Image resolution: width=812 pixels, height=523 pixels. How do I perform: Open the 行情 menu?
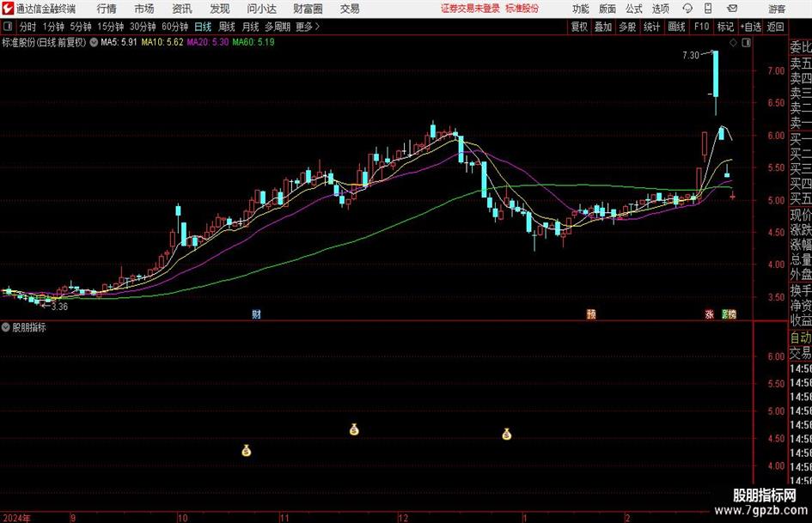pos(107,9)
